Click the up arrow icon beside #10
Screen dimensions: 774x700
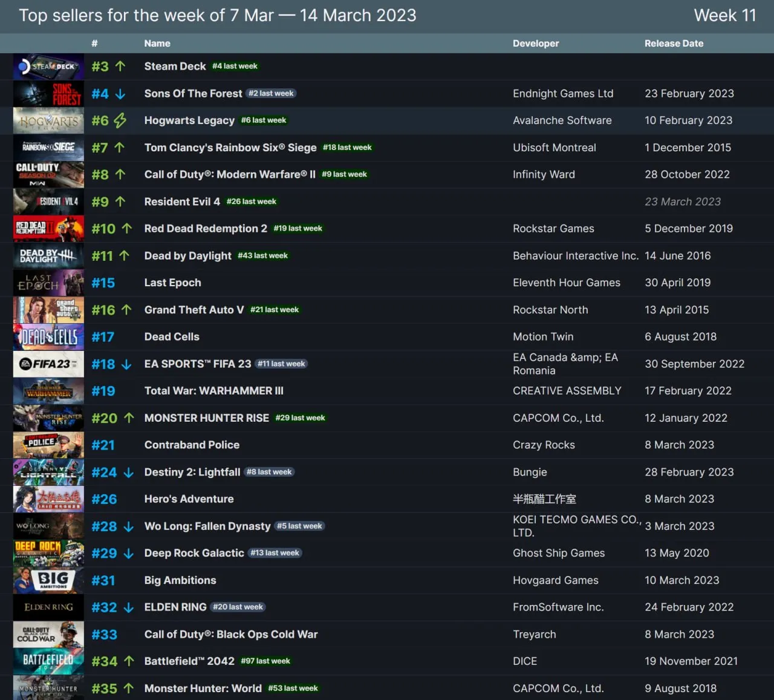pyautogui.click(x=127, y=228)
